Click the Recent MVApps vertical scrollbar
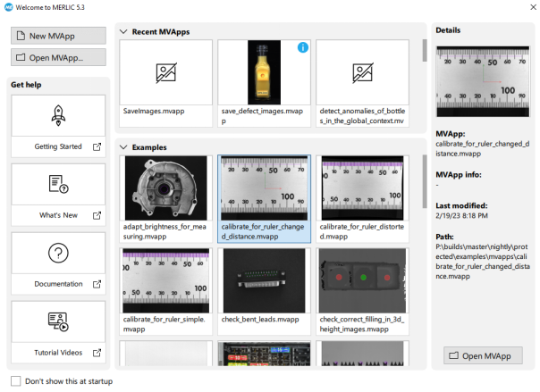The image size is (540, 392). (x=426, y=51)
